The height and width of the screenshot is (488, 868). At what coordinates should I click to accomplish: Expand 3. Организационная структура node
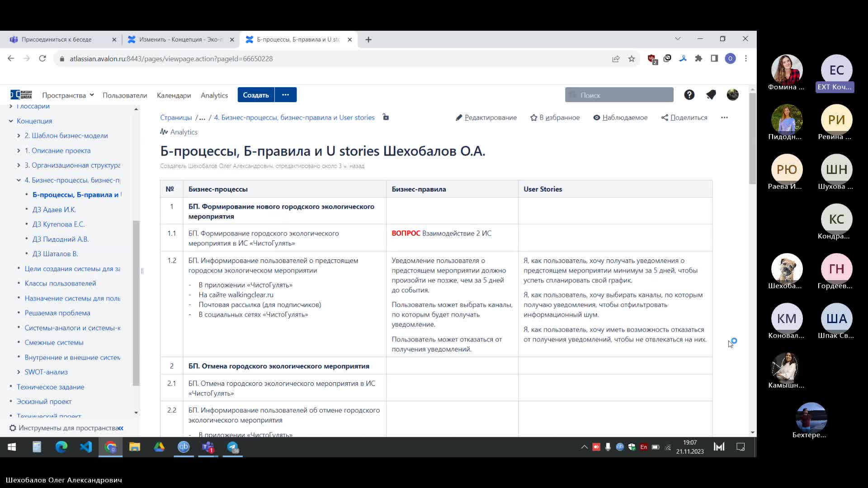(19, 165)
